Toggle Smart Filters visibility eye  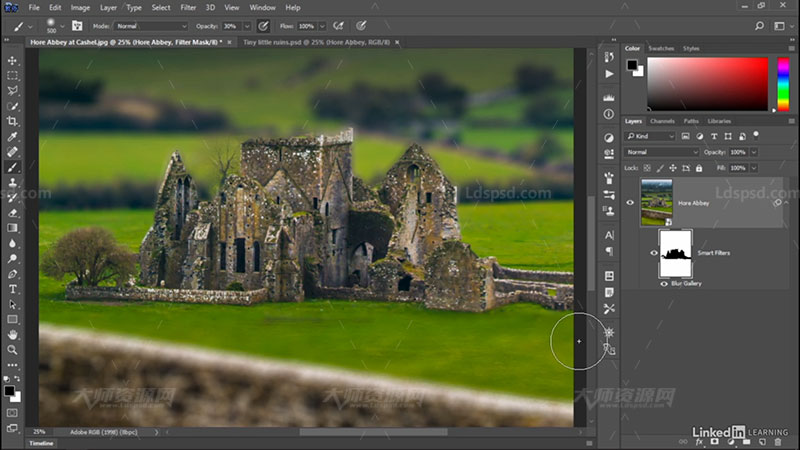[654, 253]
